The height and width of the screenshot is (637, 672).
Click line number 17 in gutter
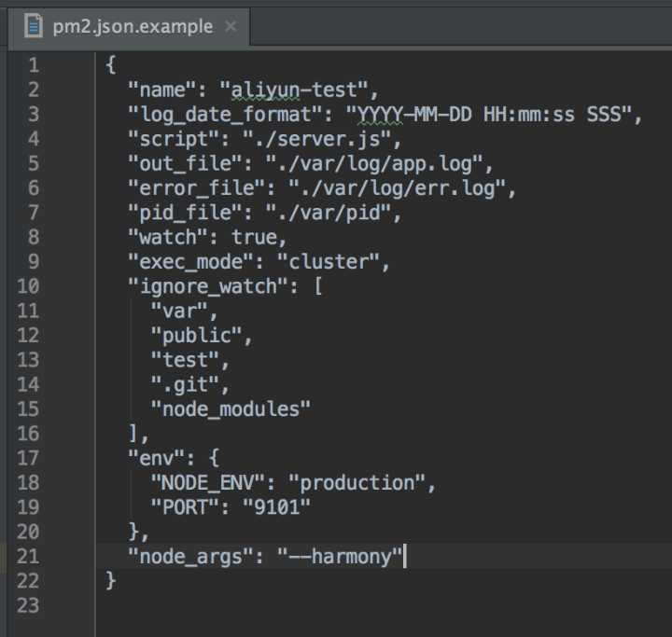28,459
